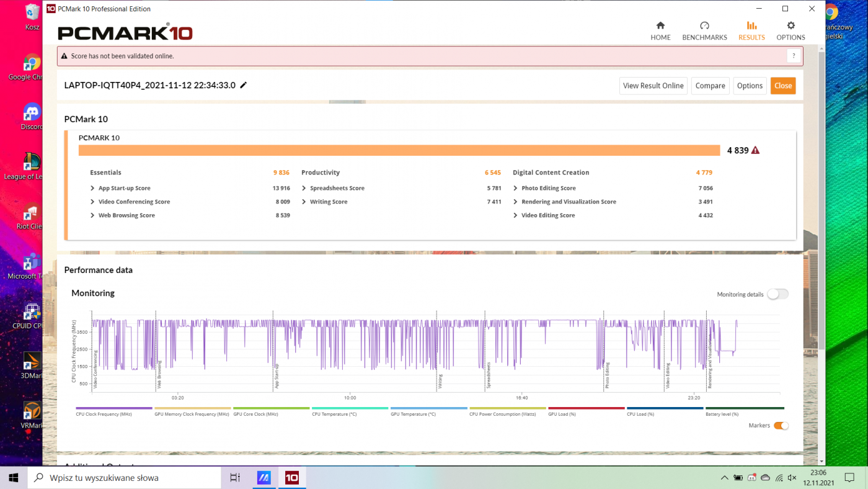Viewport: 868px width, 489px height.
Task: Click the Windows search box 'Wpisz tu wyszukiwane słowa'
Action: pyautogui.click(x=125, y=478)
